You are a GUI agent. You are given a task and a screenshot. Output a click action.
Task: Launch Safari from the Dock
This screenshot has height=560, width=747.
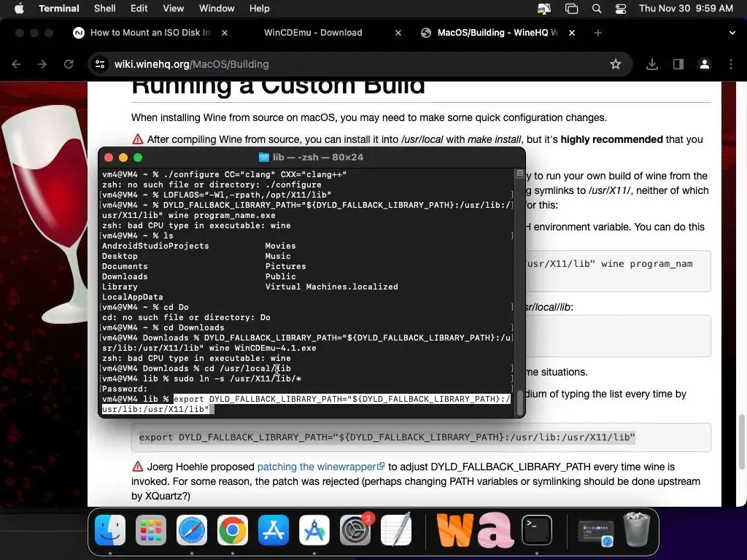192,530
